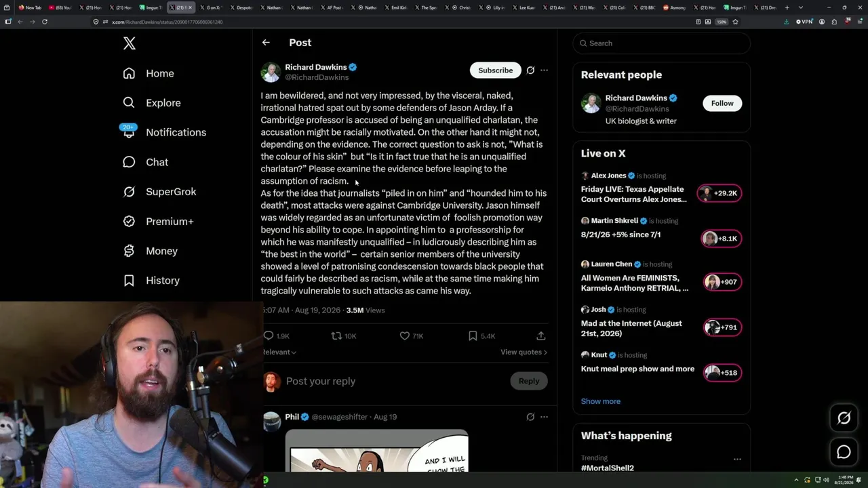
Task: Open the floating Grok button
Action: tap(844, 418)
